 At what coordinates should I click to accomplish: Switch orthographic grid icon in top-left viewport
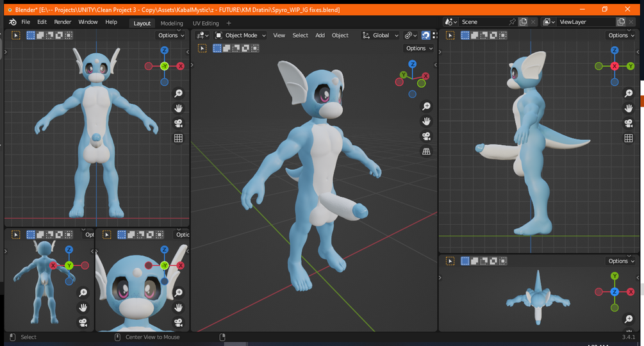178,138
